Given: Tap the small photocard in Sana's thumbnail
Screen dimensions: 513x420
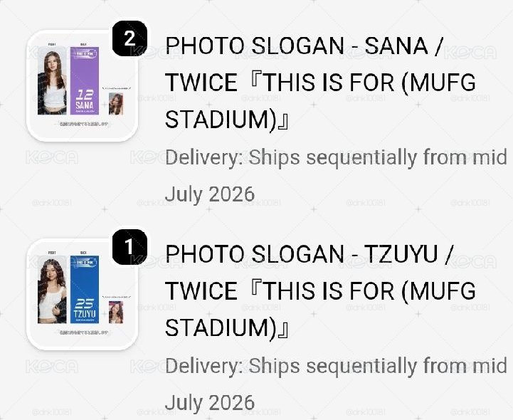Looking at the screenshot, I should (x=116, y=104).
